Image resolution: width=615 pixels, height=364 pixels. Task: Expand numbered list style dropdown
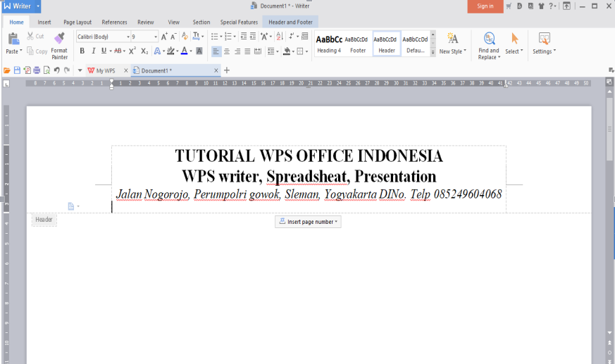(235, 37)
